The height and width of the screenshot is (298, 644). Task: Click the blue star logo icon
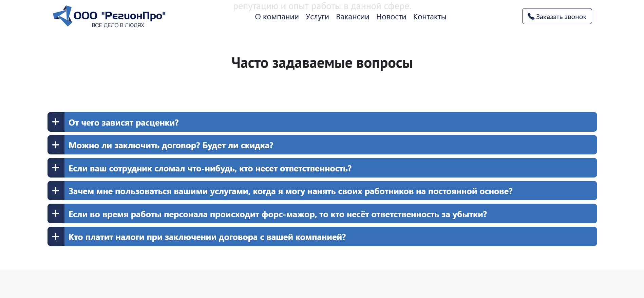(x=63, y=16)
